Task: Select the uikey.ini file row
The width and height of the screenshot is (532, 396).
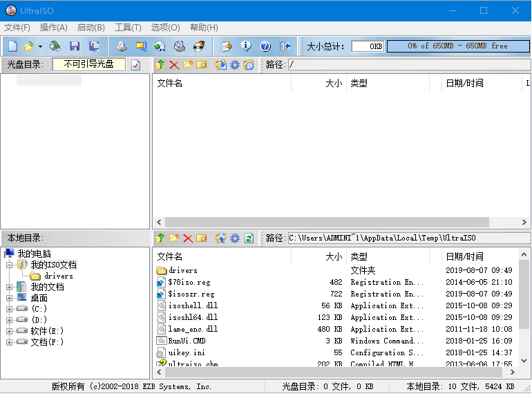Action: click(336, 352)
